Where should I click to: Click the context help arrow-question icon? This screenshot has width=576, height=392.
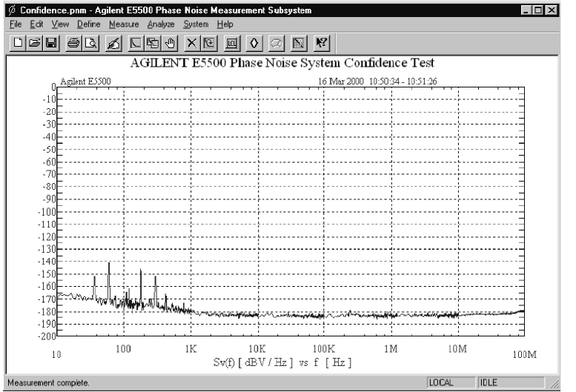(322, 43)
